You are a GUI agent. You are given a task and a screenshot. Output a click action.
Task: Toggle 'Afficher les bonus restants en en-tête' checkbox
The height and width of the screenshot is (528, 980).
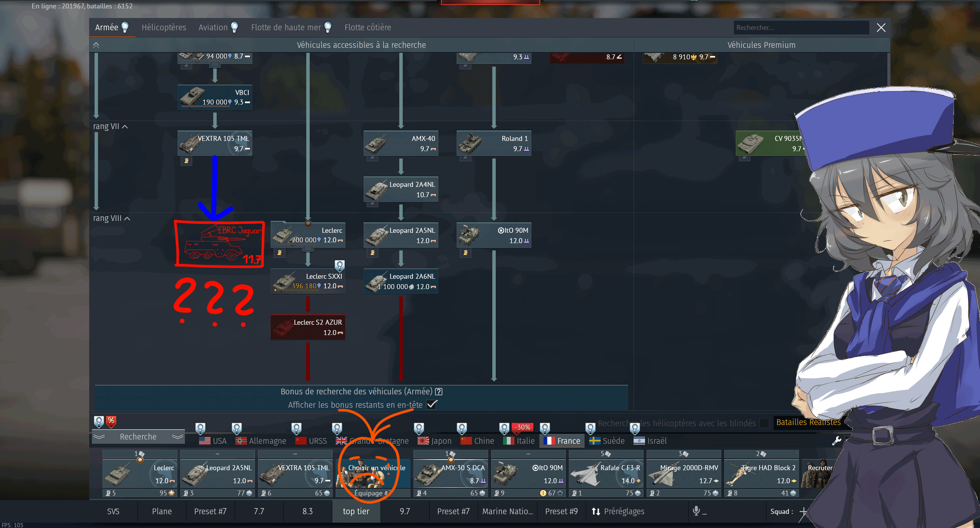point(432,405)
